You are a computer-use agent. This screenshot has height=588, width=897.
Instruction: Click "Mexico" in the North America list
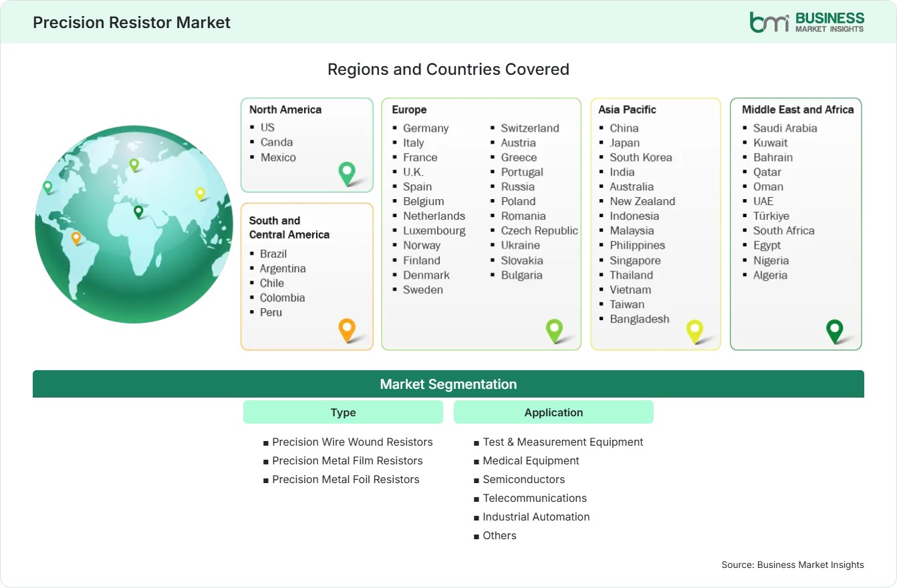pyautogui.click(x=278, y=157)
